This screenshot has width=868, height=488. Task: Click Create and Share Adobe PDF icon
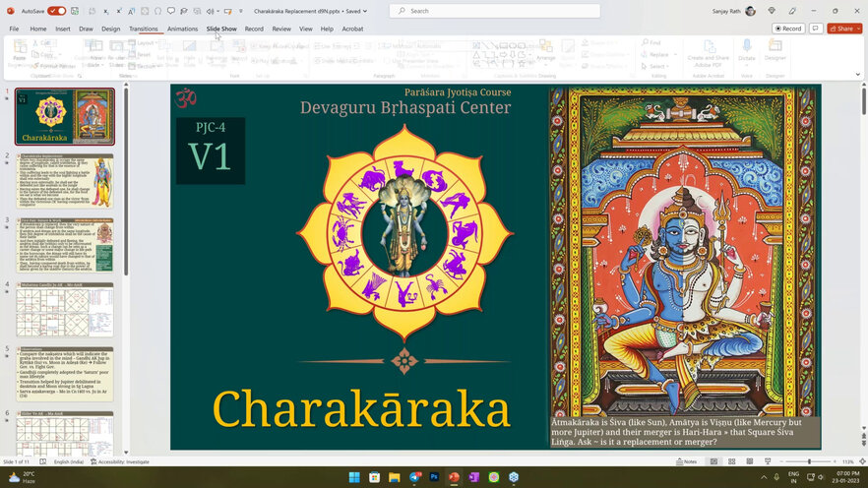click(x=710, y=48)
